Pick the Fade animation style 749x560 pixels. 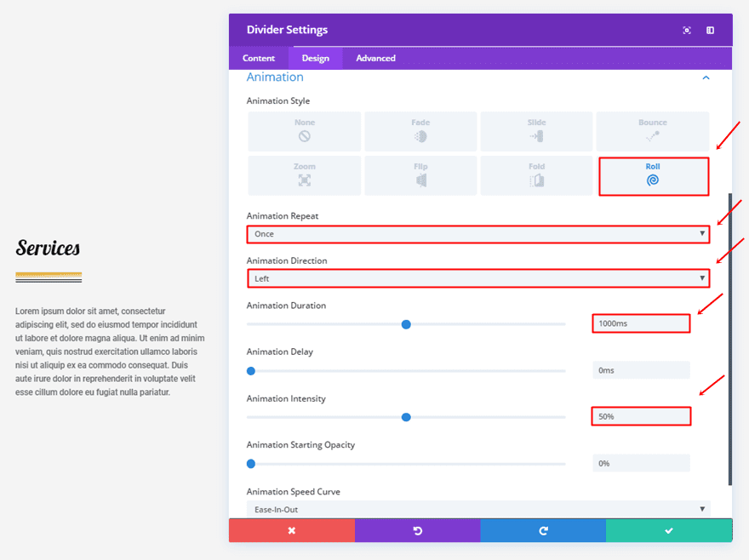coord(420,131)
